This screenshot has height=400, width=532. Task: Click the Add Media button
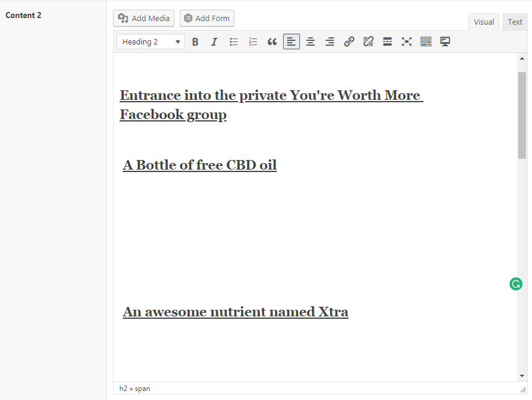point(144,18)
